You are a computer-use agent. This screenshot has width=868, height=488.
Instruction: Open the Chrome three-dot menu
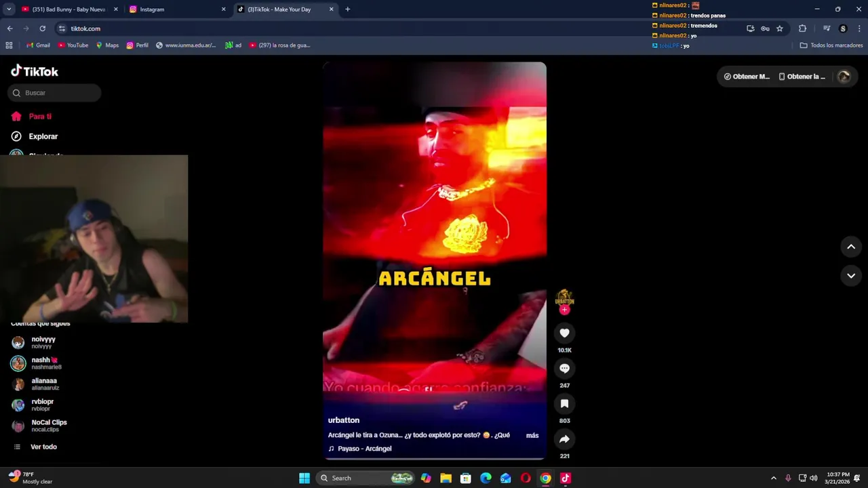[859, 28]
